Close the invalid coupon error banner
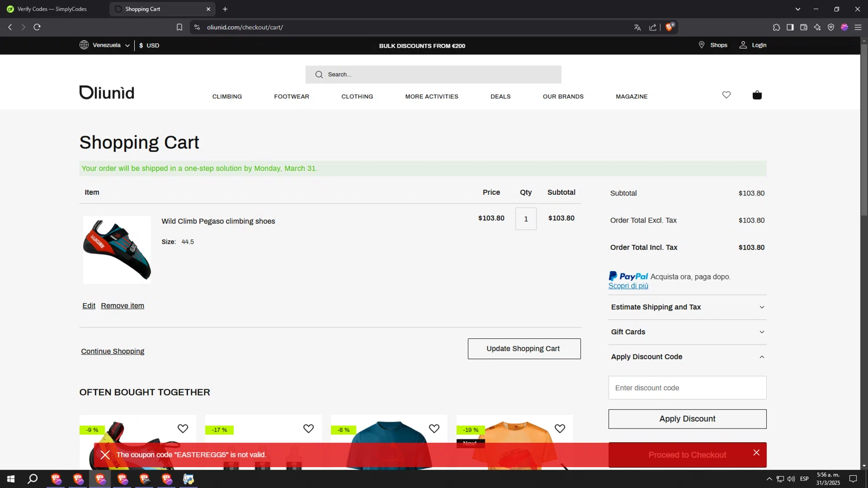Screen dimensions: 868x488 tap(756, 453)
